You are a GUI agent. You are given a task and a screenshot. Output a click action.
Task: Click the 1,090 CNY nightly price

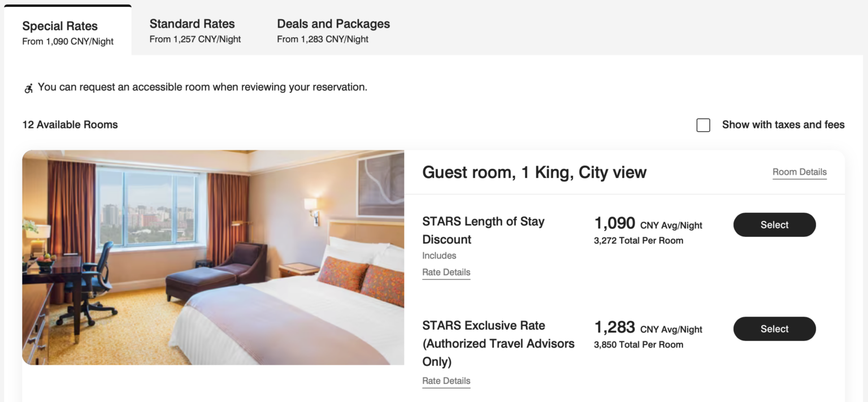[614, 223]
